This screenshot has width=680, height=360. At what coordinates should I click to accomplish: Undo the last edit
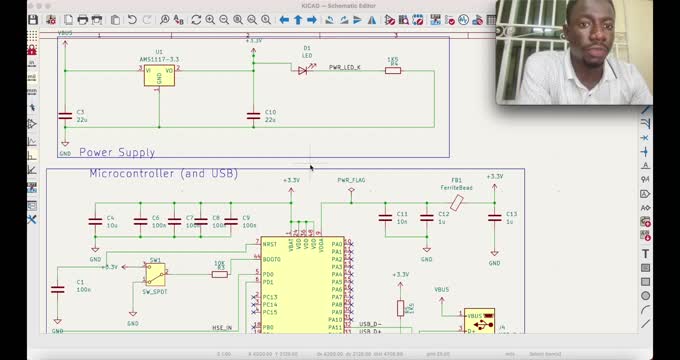click(x=132, y=20)
